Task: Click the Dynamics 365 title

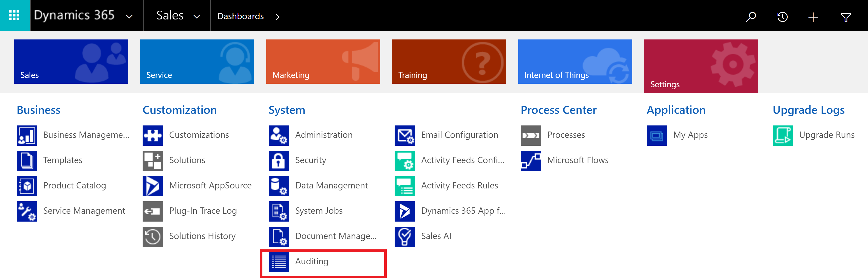Action: click(x=74, y=15)
